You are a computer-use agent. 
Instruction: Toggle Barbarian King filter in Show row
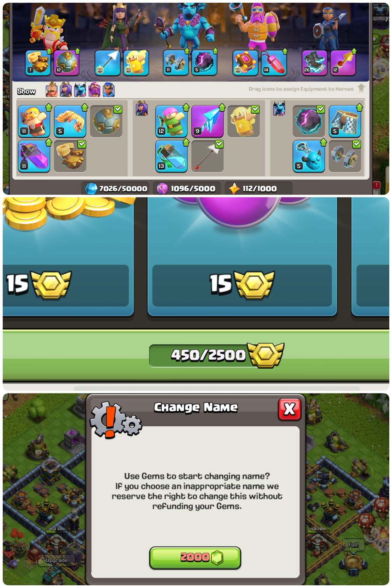(51, 90)
